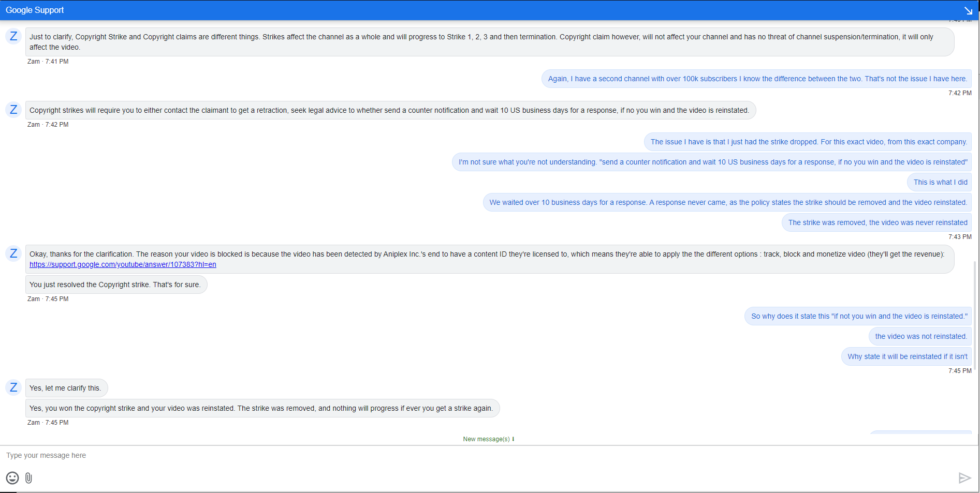Click Zam avatar beside 'Just to clarify' message
The width and height of the screenshot is (980, 493).
pyautogui.click(x=13, y=36)
